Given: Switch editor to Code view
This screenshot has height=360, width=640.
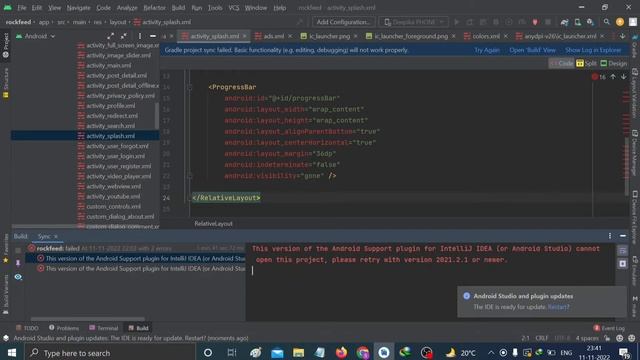Looking at the screenshot, I should point(562,63).
